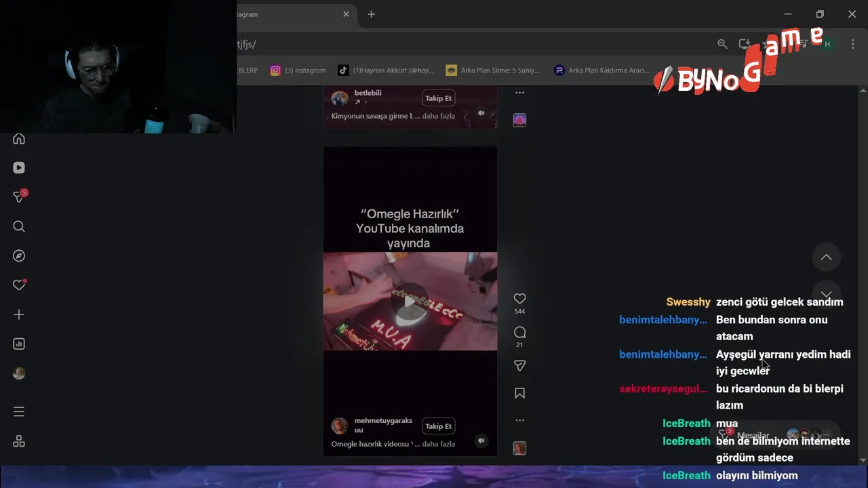This screenshot has width=868, height=488.
Task: Open more options for Omegle Hazırlık reel
Action: coord(519,420)
